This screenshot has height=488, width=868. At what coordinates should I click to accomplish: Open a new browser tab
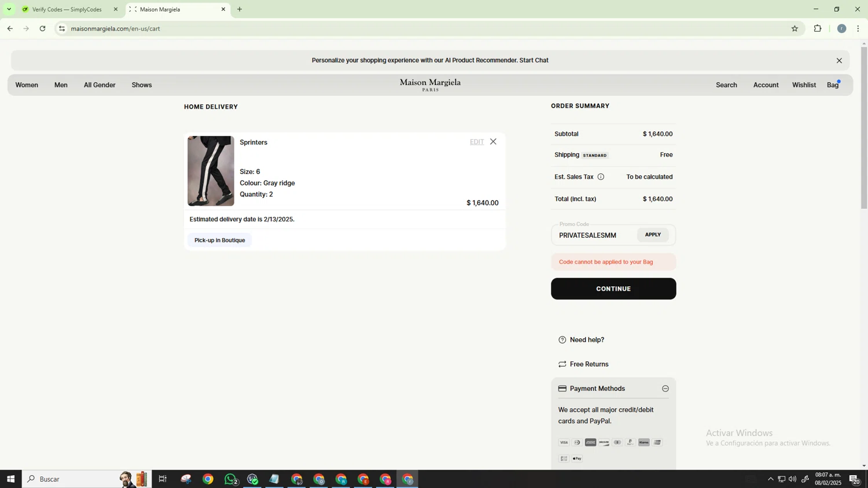pos(240,9)
